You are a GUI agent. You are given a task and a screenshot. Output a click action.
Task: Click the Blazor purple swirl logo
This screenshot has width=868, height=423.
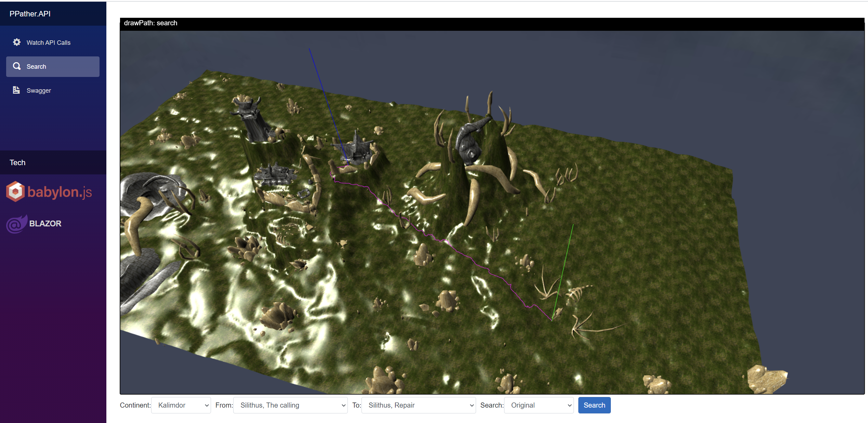pyautogui.click(x=16, y=224)
